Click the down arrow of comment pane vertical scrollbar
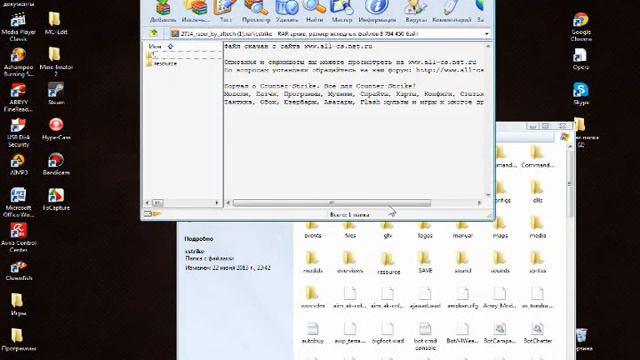The image size is (640, 360). point(488,195)
